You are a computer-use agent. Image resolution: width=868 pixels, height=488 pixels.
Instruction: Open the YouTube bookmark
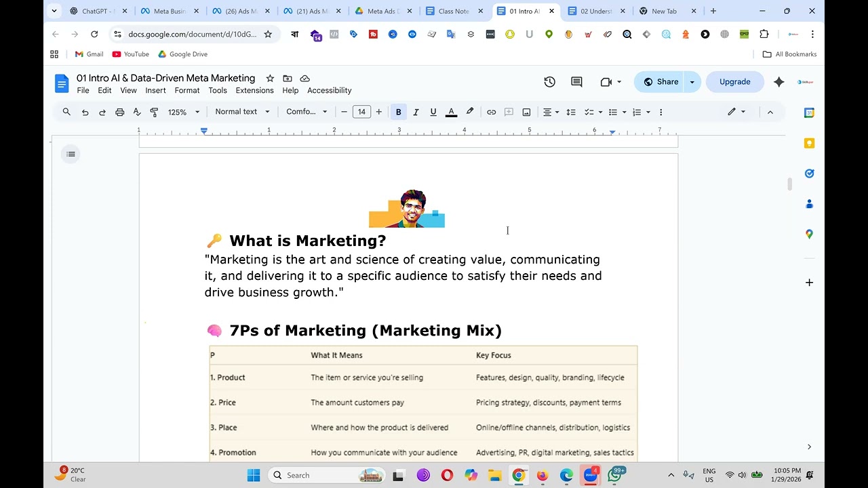click(130, 54)
